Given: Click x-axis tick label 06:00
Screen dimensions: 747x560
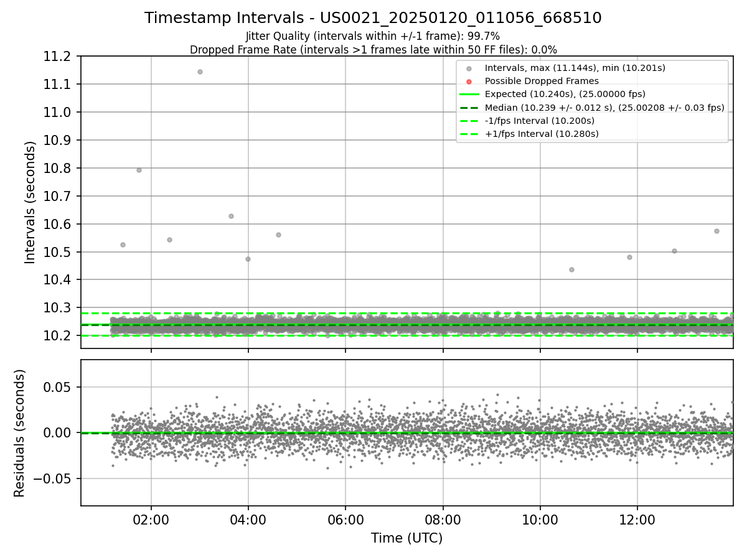Looking at the screenshot, I should click(345, 520).
